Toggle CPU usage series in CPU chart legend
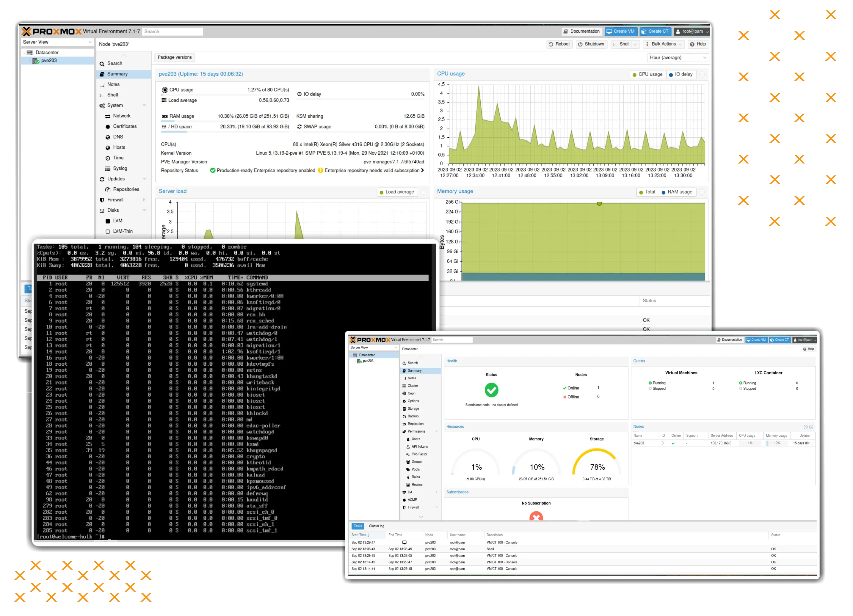 tap(648, 74)
